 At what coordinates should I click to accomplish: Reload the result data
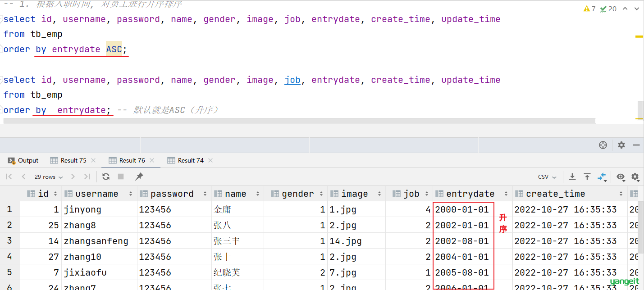click(106, 177)
